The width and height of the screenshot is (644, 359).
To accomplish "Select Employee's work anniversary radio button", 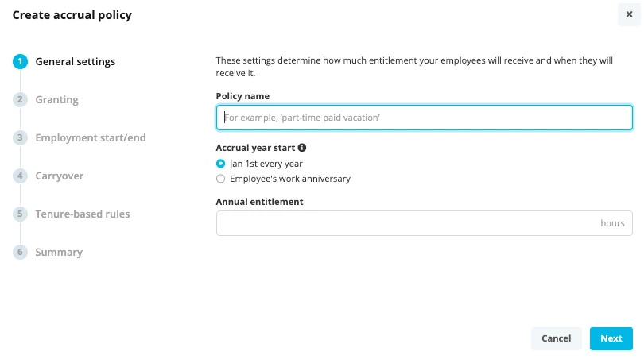I will coord(220,179).
